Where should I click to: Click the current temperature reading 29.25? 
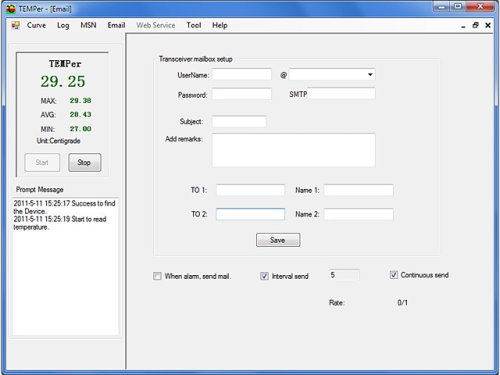[x=63, y=82]
